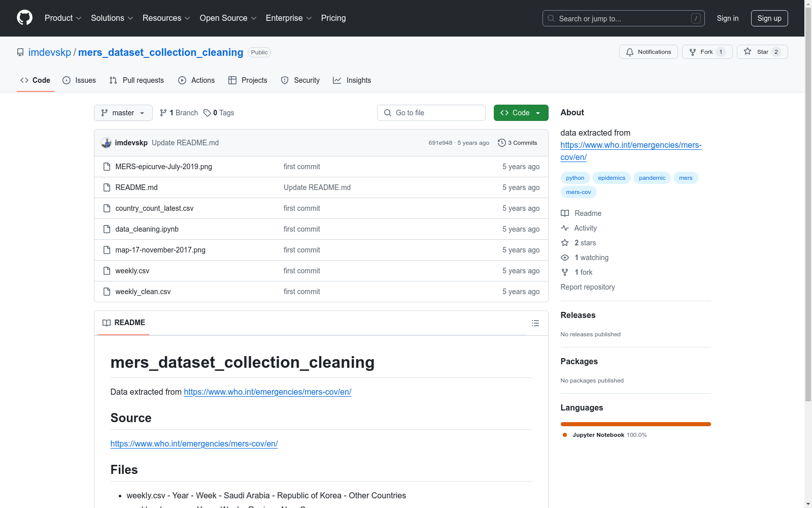Open the 691e948 commit hash

pos(441,143)
